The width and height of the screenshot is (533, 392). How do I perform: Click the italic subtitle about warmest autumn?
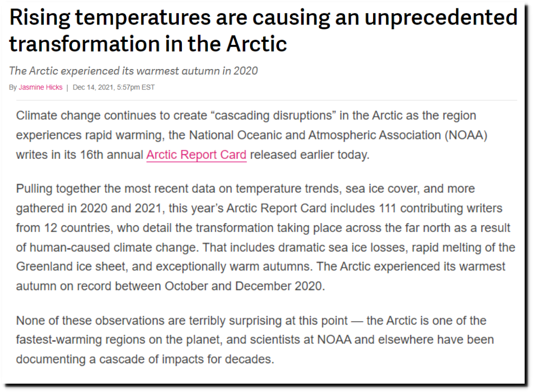point(133,71)
